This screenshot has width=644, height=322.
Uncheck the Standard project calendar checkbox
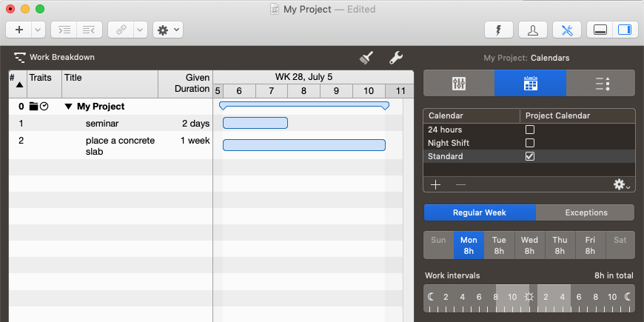(x=530, y=156)
